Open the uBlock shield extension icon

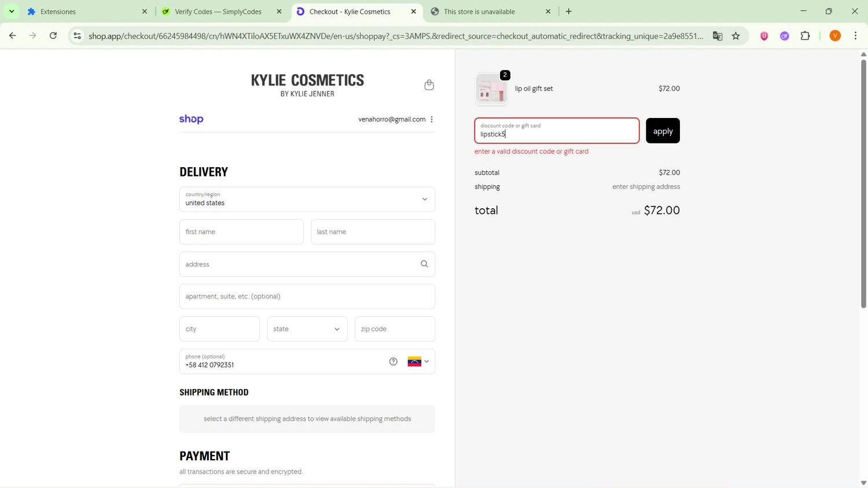[764, 36]
